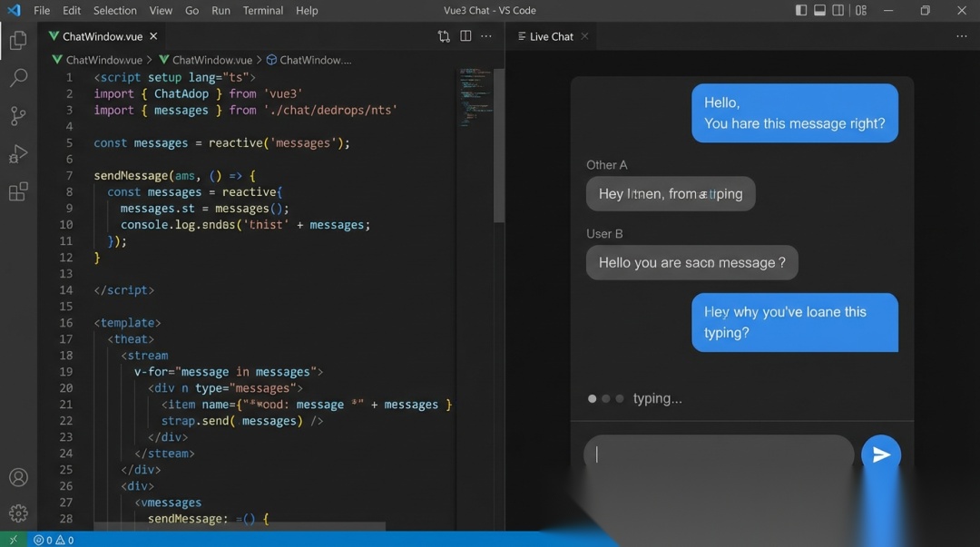Click the editor minimap preview
This screenshot has height=547, width=980.
tap(475, 97)
